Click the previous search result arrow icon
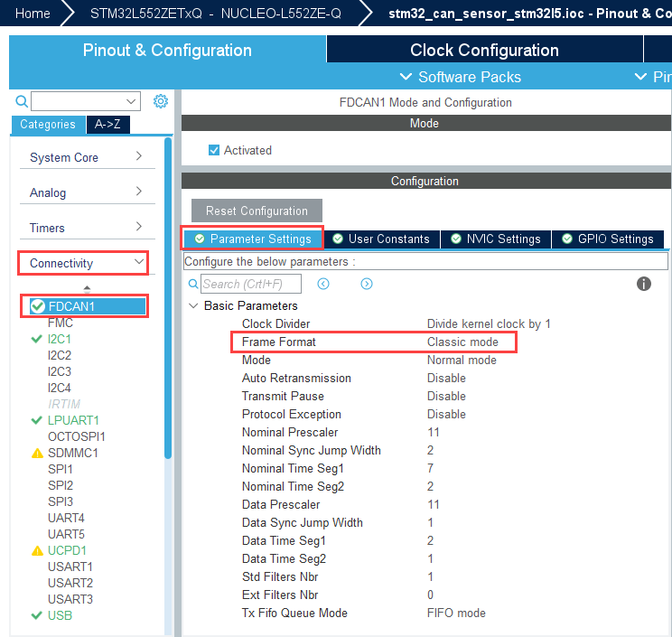Image resolution: width=672 pixels, height=637 pixels. coord(323,284)
